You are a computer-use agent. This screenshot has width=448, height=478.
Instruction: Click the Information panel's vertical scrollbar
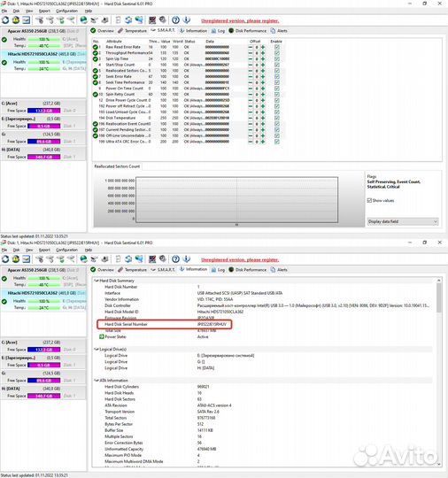[439, 372]
